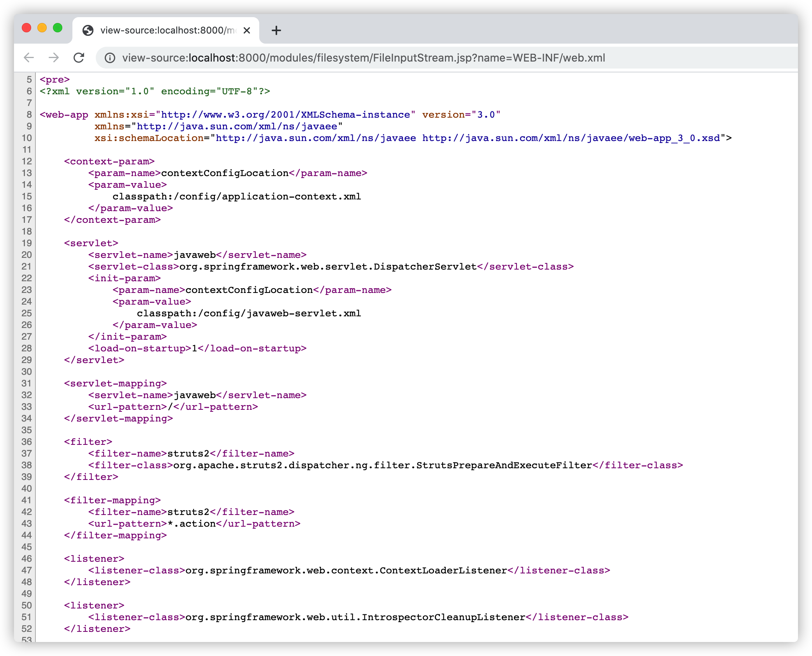The width and height of the screenshot is (812, 656).
Task: Click the globe favicon on the tab
Action: [88, 30]
